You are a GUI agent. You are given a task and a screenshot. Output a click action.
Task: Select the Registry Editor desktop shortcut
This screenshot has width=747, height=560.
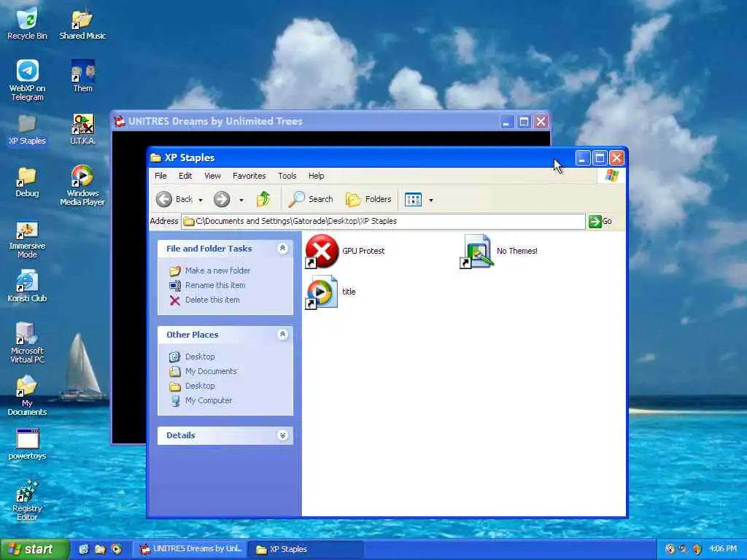[27, 500]
